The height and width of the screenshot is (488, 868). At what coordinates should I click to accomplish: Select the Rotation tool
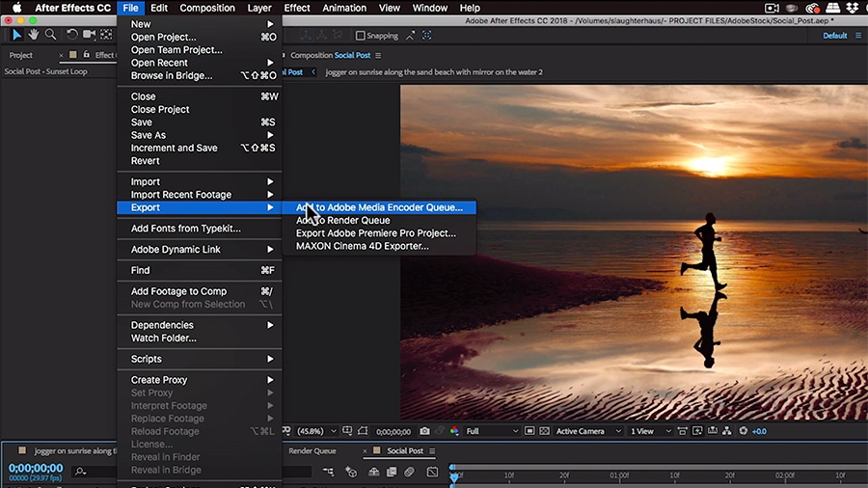(x=72, y=35)
